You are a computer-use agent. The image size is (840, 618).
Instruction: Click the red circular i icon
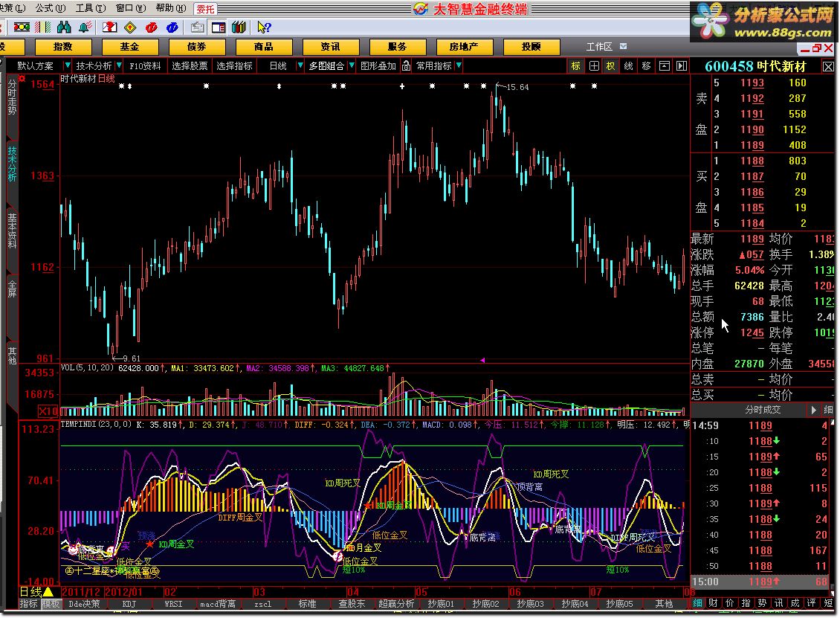point(152,27)
